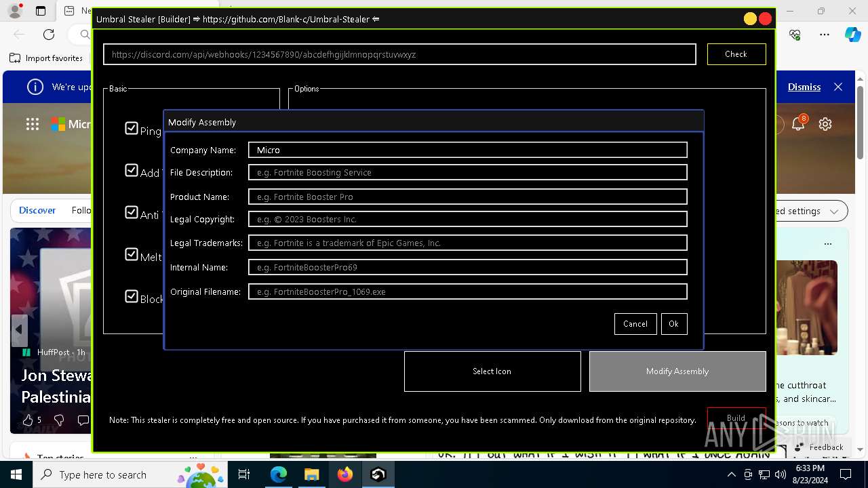Click the Discord webhook URL field
Image resolution: width=868 pixels, height=488 pixels.
point(399,54)
